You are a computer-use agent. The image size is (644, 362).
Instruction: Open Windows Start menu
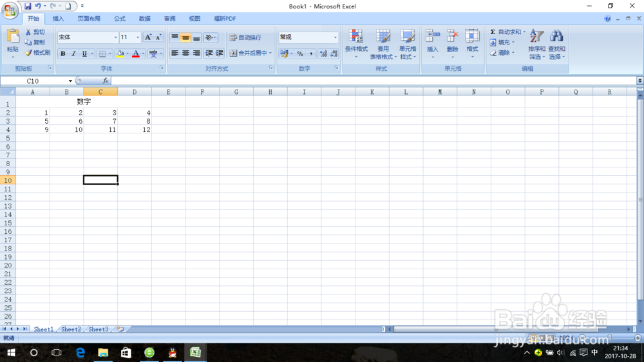click(11, 352)
